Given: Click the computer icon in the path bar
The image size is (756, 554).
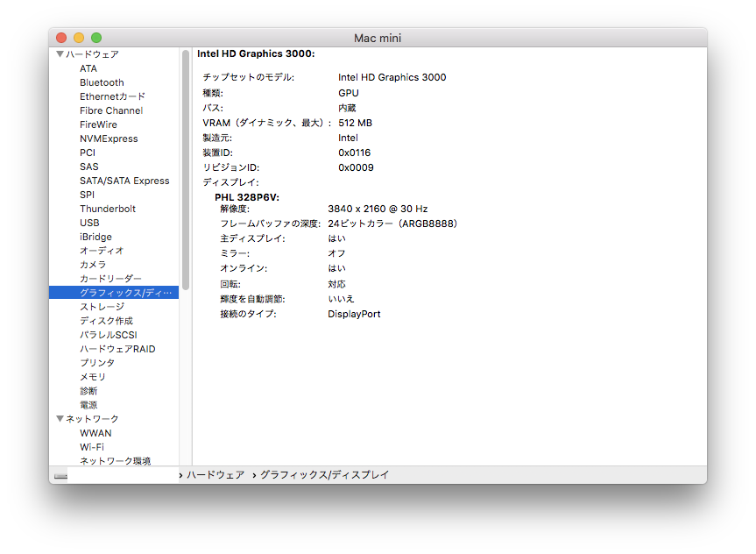Looking at the screenshot, I should pos(60,475).
